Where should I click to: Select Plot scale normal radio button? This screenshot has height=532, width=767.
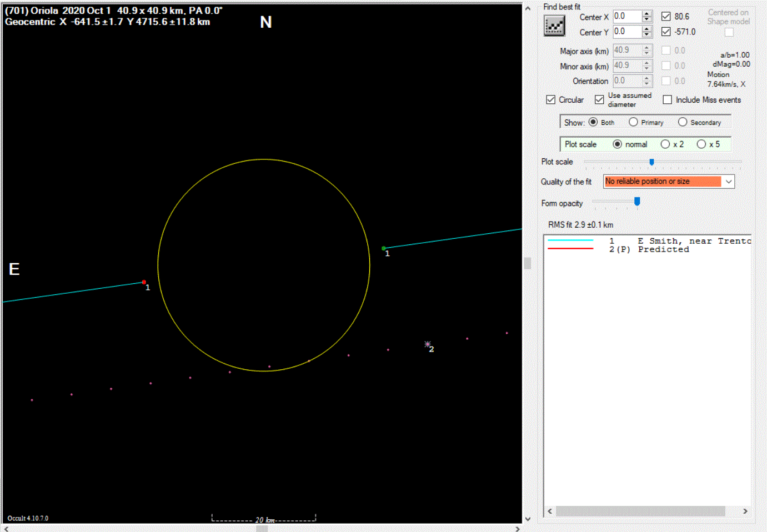(617, 144)
